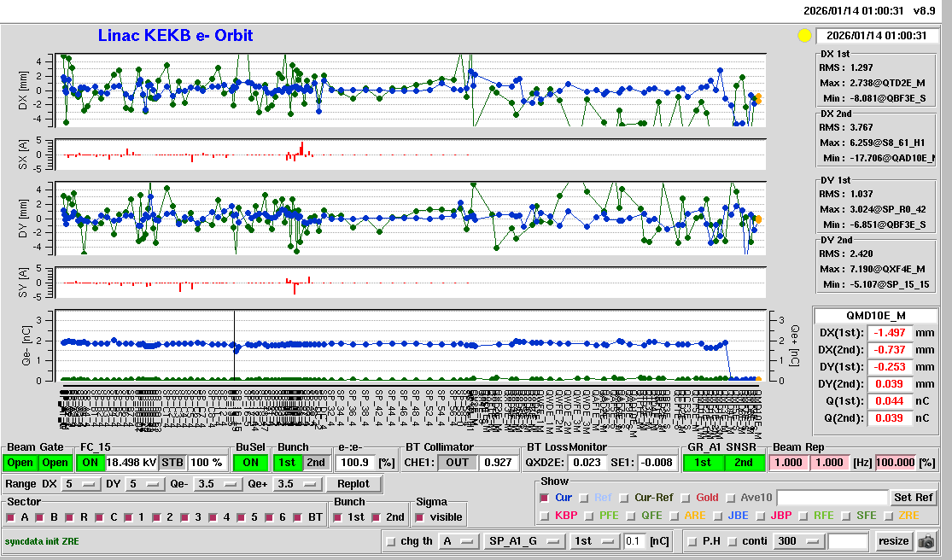Open the Qe- range dropdown
Screen dimensions: 952x560
pos(215,484)
